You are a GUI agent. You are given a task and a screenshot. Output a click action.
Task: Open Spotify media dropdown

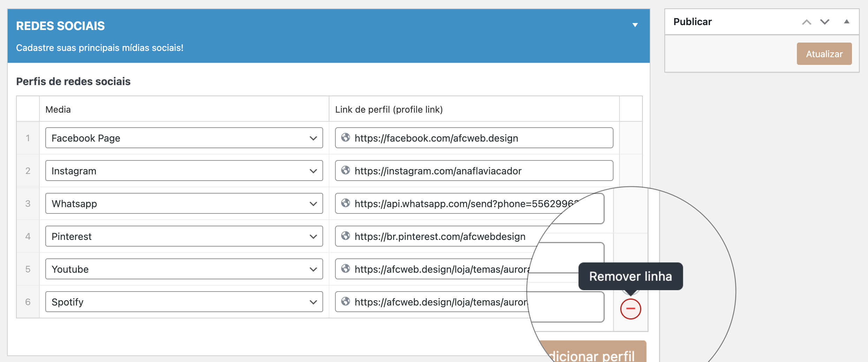coord(184,302)
